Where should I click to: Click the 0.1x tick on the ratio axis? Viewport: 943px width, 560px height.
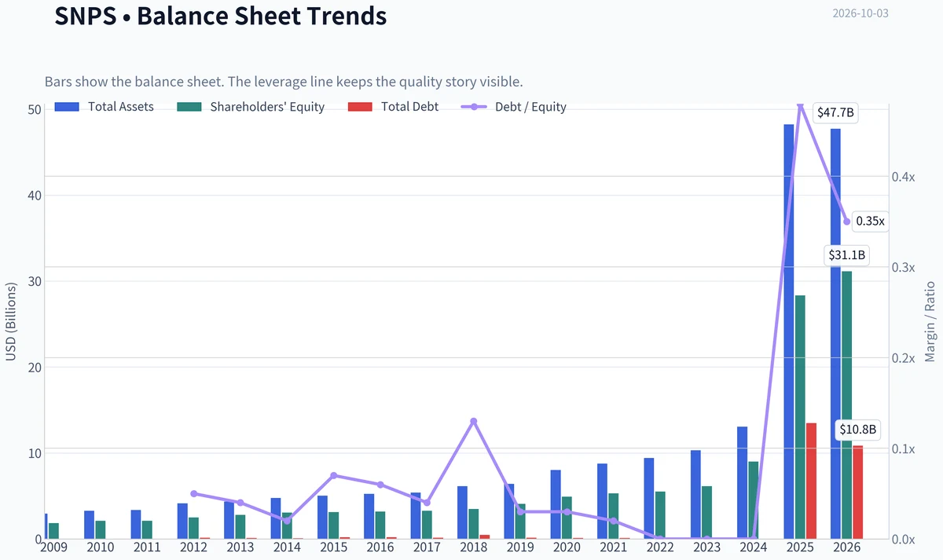(x=904, y=448)
